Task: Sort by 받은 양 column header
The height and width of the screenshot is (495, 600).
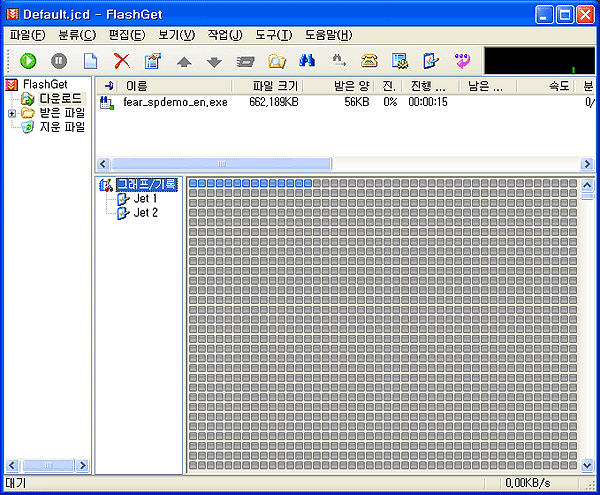Action: point(339,86)
